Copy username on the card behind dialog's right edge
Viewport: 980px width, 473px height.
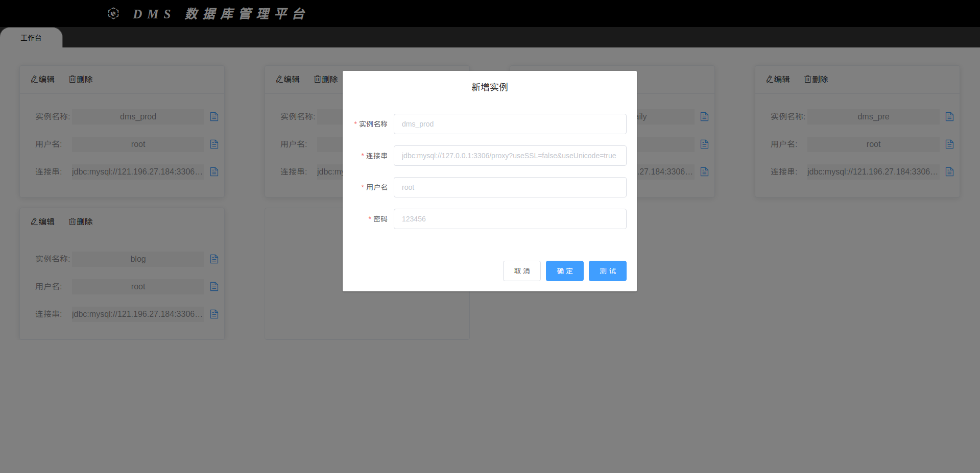[705, 144]
